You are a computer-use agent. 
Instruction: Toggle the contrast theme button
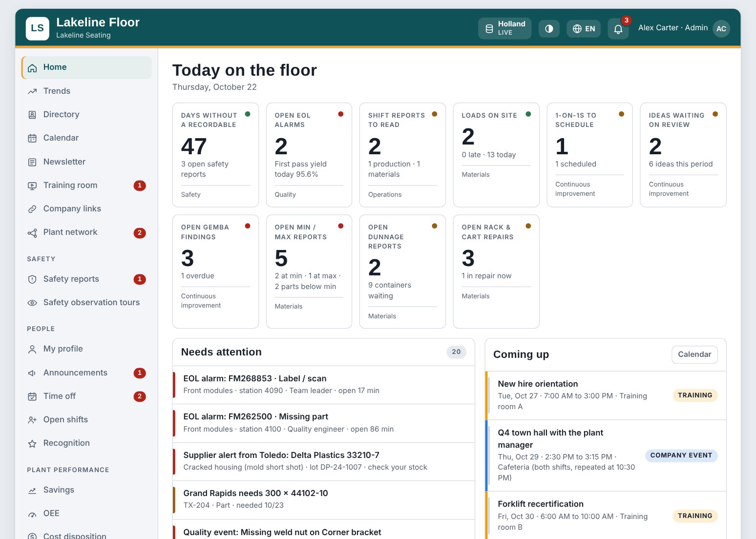[x=549, y=29]
